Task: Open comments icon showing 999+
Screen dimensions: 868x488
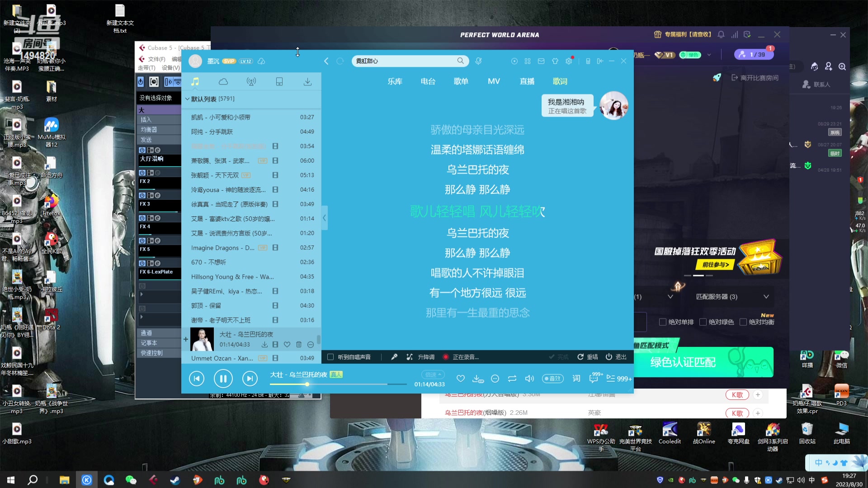Action: (595, 378)
